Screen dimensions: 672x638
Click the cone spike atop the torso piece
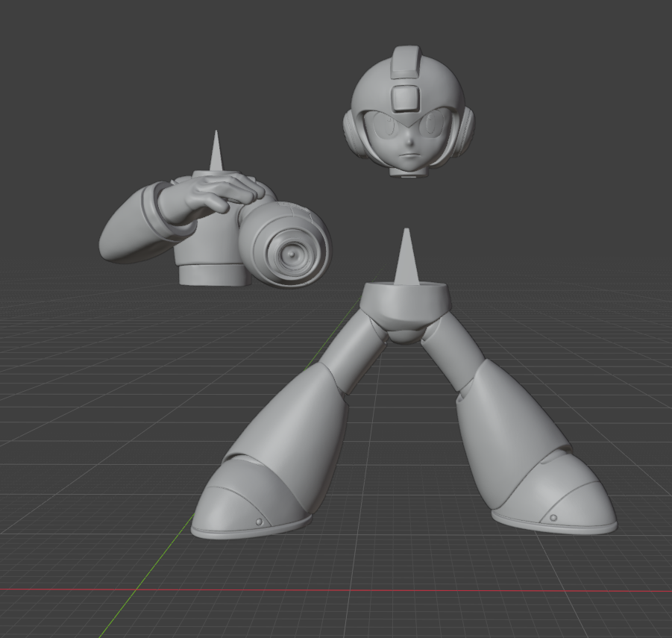216,151
